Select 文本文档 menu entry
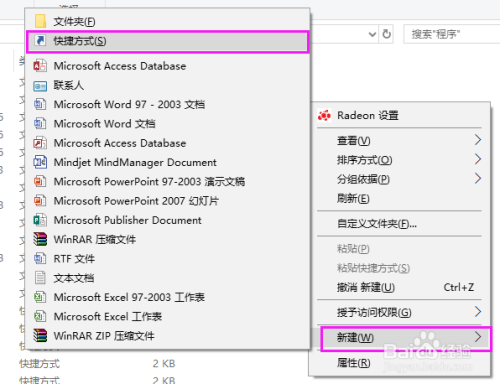500x384 pixels. click(x=168, y=278)
